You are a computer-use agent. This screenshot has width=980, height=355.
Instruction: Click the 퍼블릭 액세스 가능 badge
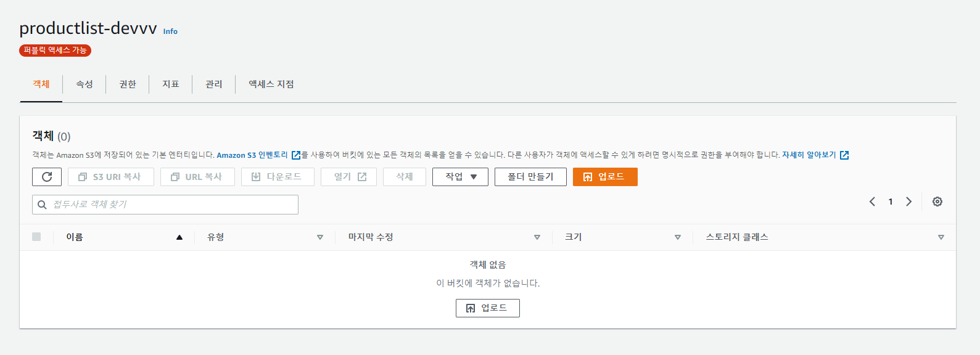(55, 51)
